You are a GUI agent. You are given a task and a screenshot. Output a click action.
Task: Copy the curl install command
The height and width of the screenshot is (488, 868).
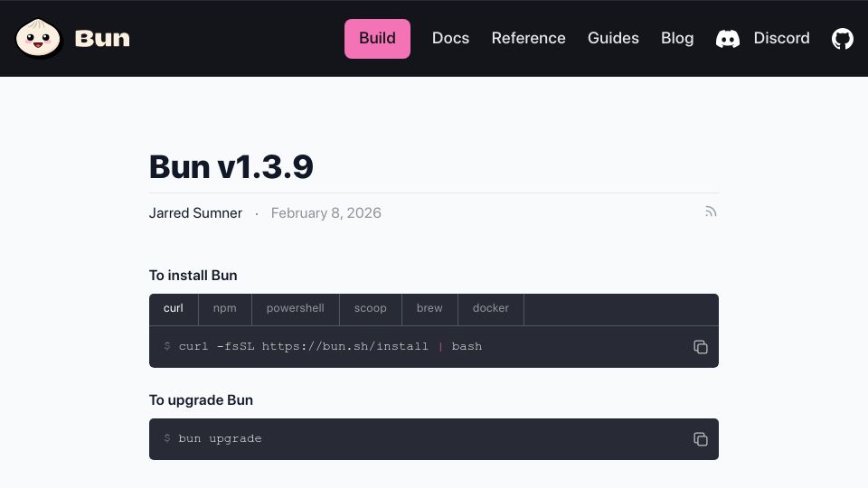pyautogui.click(x=700, y=347)
